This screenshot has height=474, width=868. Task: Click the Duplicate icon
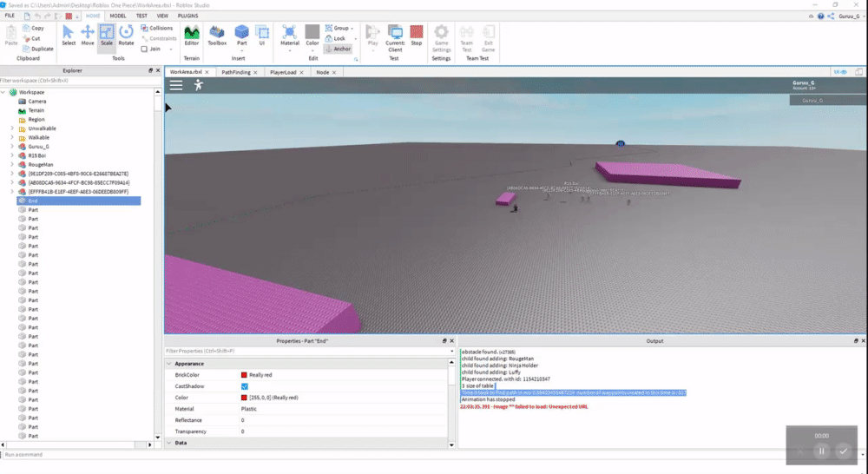[x=27, y=49]
